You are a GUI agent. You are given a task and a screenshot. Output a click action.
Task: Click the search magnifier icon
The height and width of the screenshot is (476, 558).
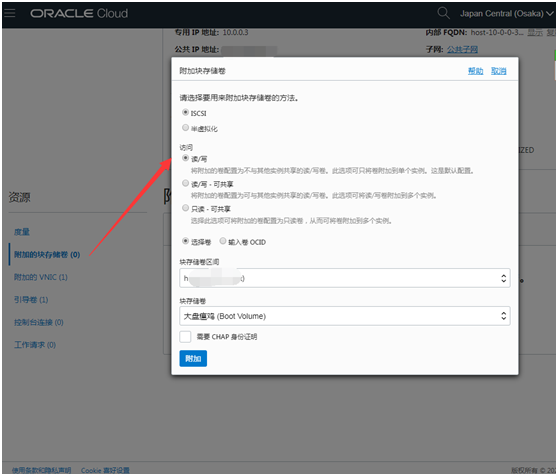pos(443,13)
